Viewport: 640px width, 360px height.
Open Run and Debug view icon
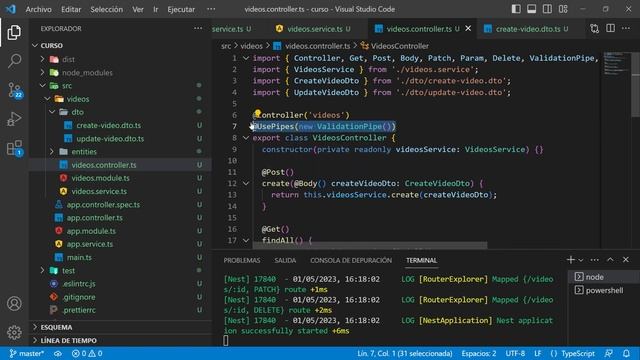14,119
